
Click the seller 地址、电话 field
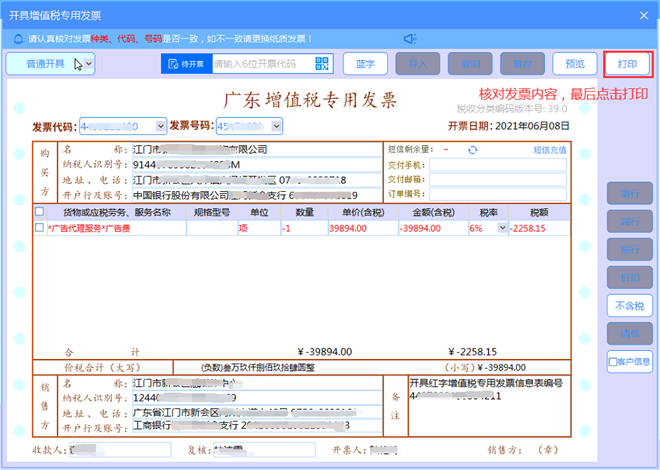pyautogui.click(x=257, y=412)
